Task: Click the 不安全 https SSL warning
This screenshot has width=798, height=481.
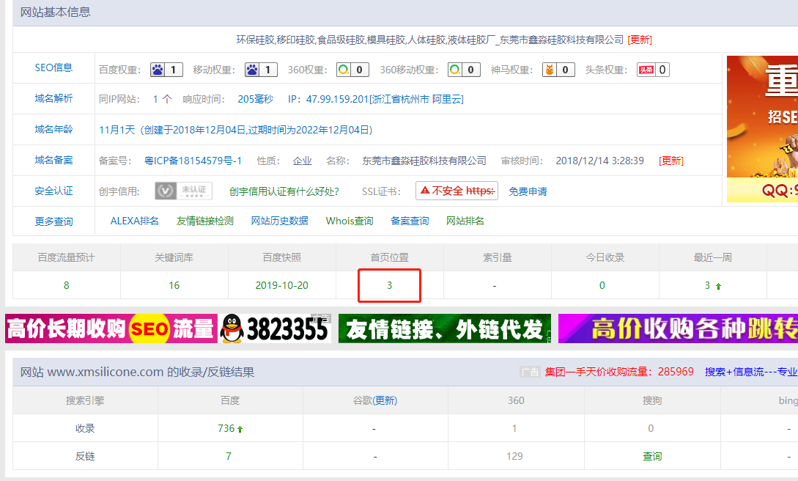Action: [457, 191]
